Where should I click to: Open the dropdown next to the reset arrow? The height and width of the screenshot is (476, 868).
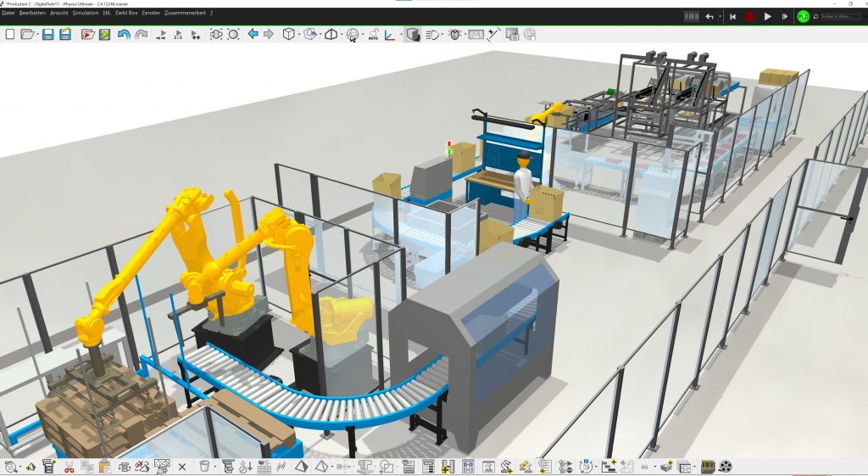tap(721, 16)
